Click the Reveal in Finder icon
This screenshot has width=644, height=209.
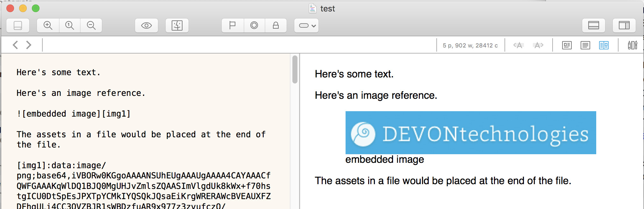[x=177, y=25]
